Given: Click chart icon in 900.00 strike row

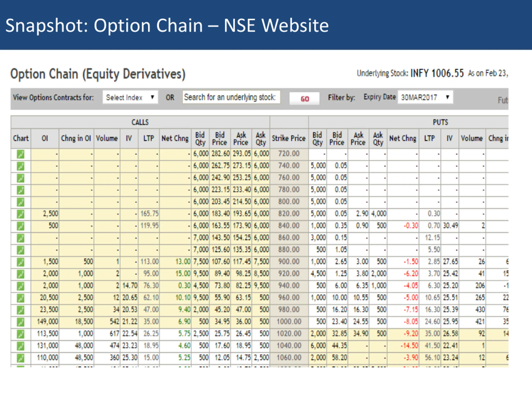Looking at the screenshot, I should [20, 262].
